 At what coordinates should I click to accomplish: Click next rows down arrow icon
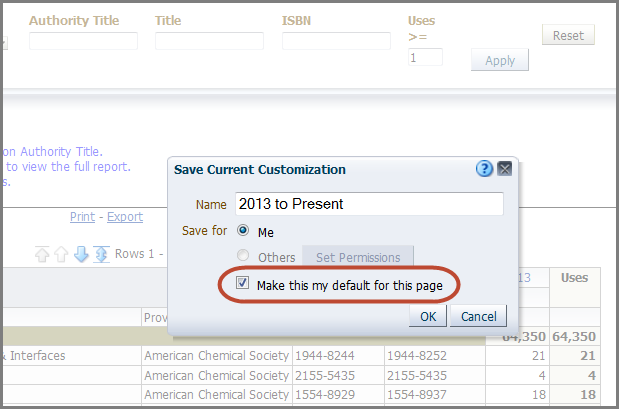(81, 254)
